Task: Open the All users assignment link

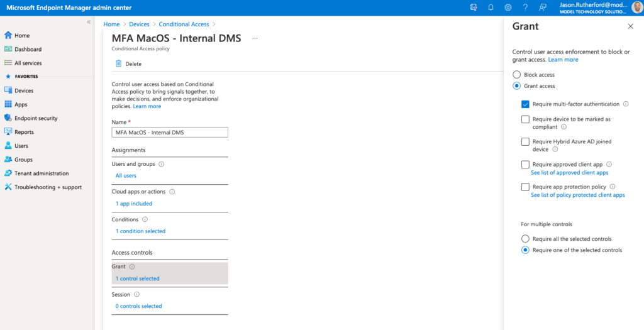Action: click(126, 175)
